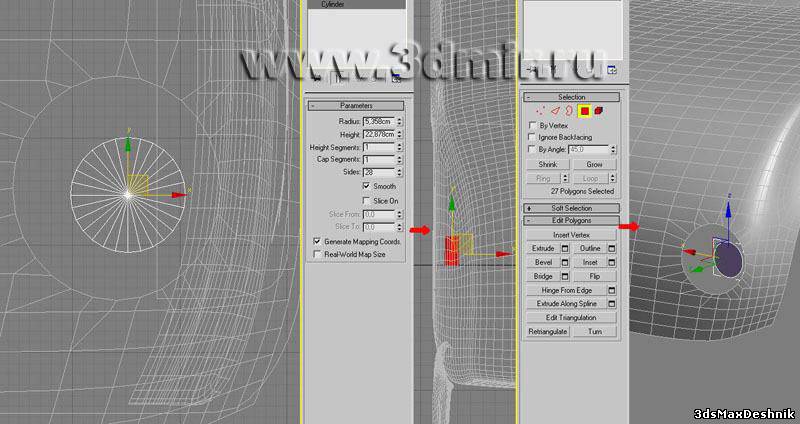800x424 pixels.
Task: Enable Ignore Backfacing checkbox
Action: (533, 137)
